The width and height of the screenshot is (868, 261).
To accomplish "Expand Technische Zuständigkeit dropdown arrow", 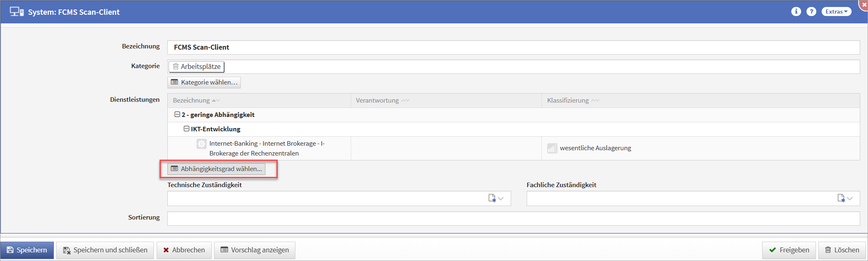I will (x=501, y=199).
